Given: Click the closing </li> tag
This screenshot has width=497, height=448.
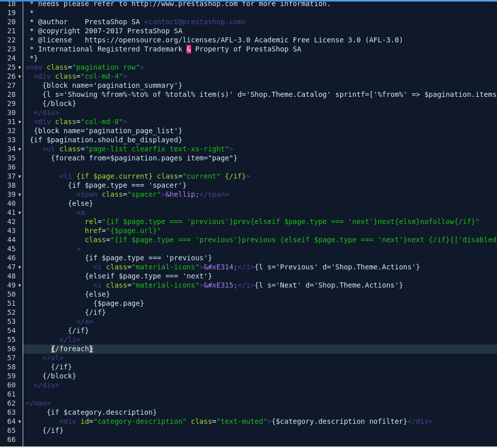Looking at the screenshot, I should coord(70,340).
